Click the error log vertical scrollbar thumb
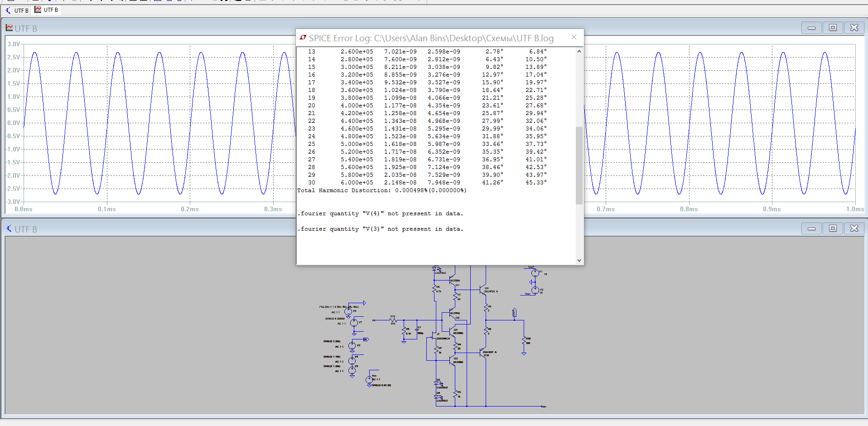 pos(579,165)
